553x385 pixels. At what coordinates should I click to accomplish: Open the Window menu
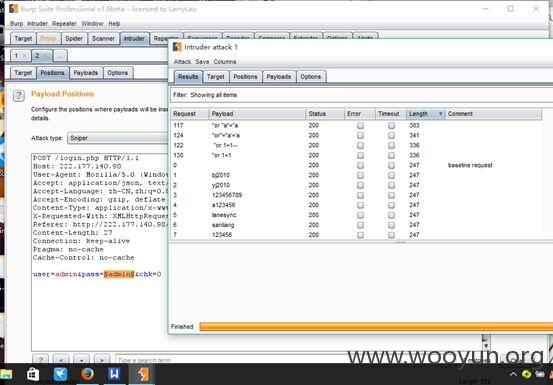pyautogui.click(x=92, y=24)
